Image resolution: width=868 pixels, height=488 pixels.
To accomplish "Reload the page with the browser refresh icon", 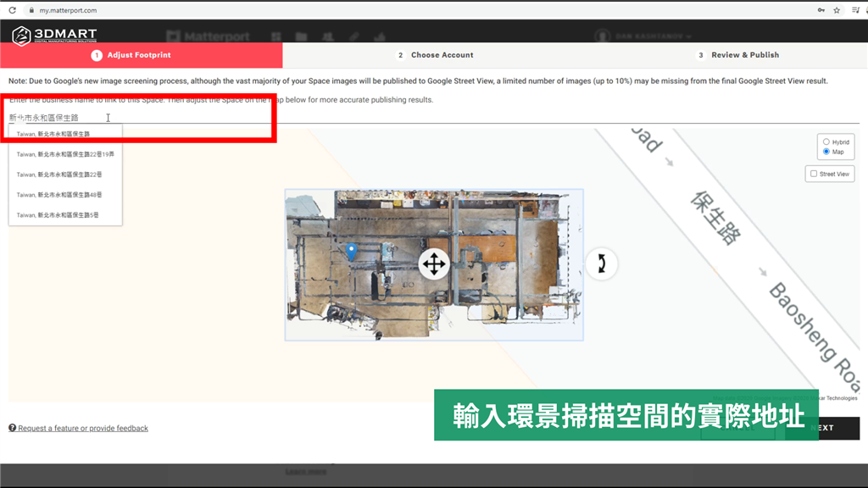I will point(12,10).
